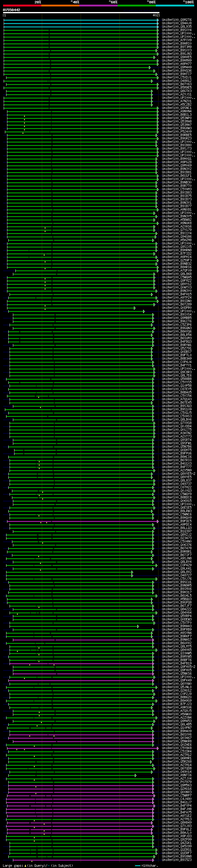Image resolution: width=197 pixels, height=868 pixels.
Task: Click the red ~20% identity legend segment
Action: click(22, 6)
